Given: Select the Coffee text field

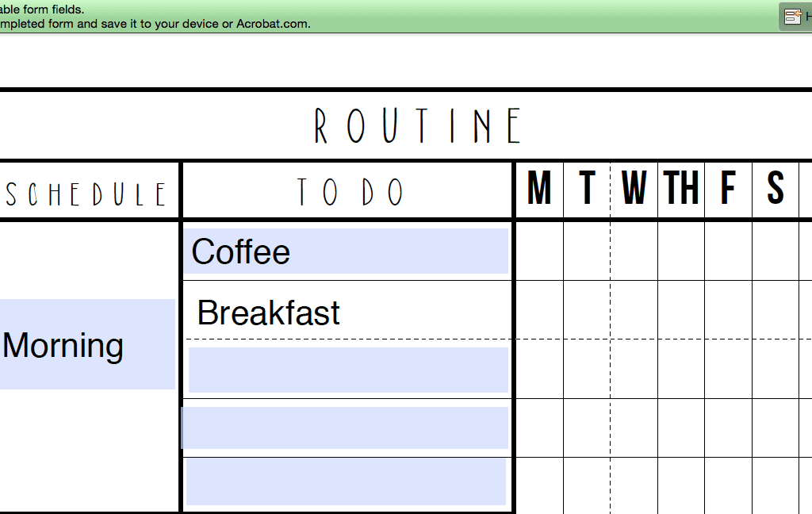Looking at the screenshot, I should (x=346, y=251).
